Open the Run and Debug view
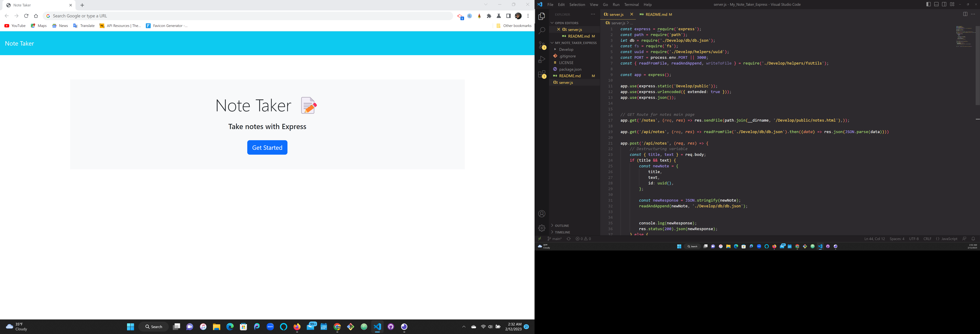Viewport: 980px width, 334px height. pos(542,59)
